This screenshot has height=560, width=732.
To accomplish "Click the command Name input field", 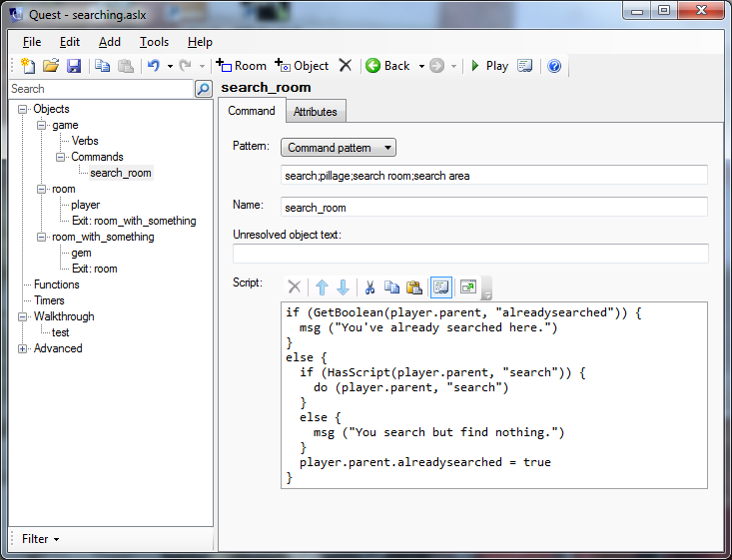I will click(494, 207).
